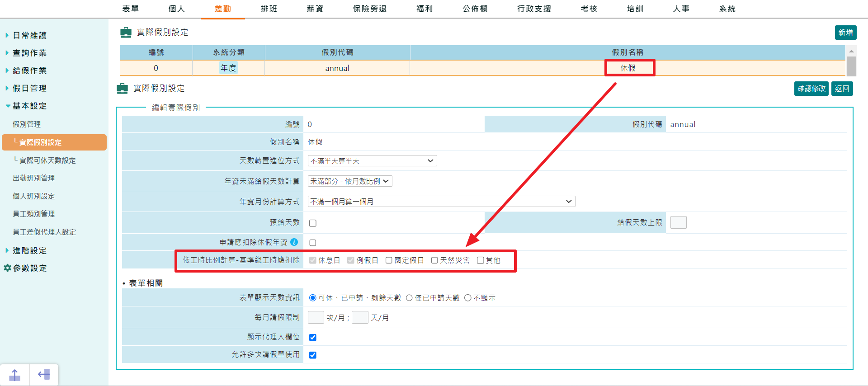The width and height of the screenshot is (868, 386).
Task: Click the collapse sidebar arrow icon
Action: point(44,375)
